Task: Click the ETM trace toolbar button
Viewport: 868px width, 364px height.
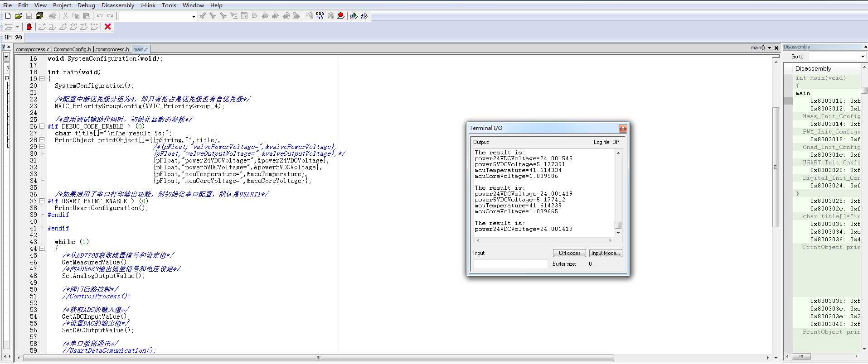Action: [x=8, y=38]
